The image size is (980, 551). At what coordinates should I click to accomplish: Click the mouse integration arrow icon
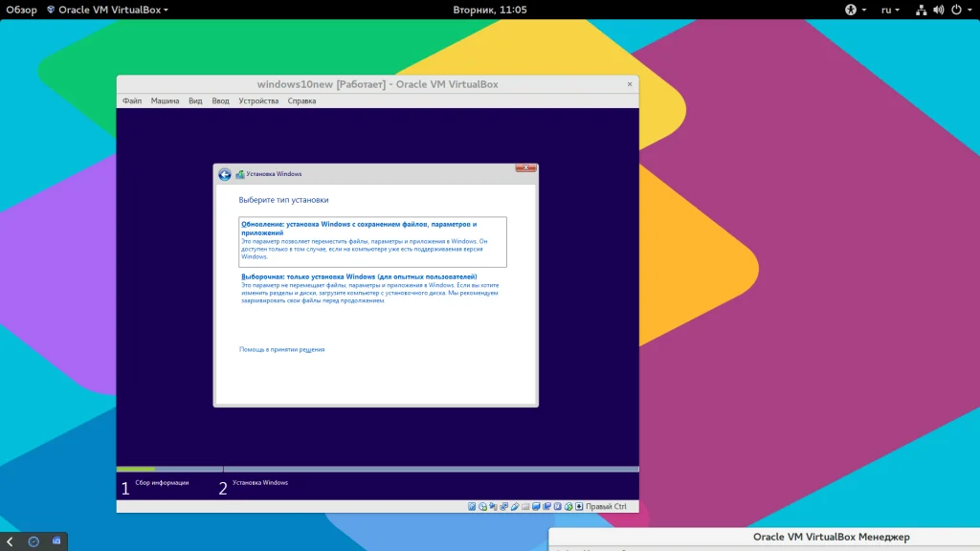coord(568,506)
